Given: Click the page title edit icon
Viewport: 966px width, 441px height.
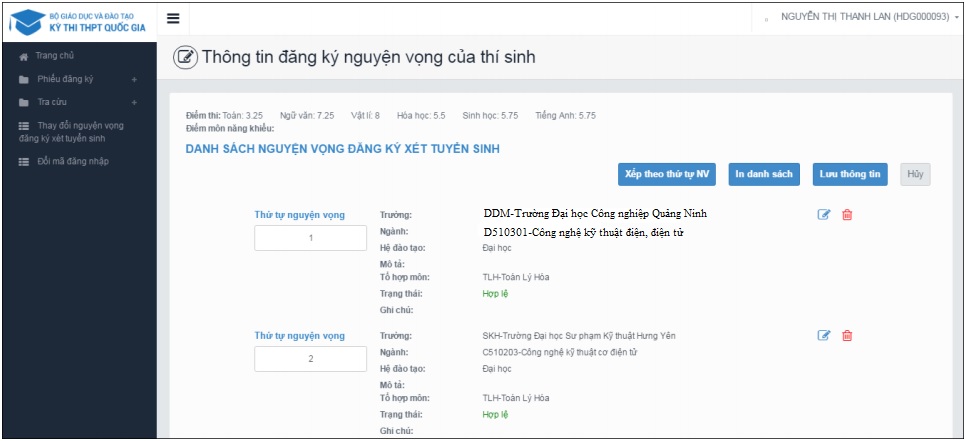Looking at the screenshot, I should coord(185,57).
